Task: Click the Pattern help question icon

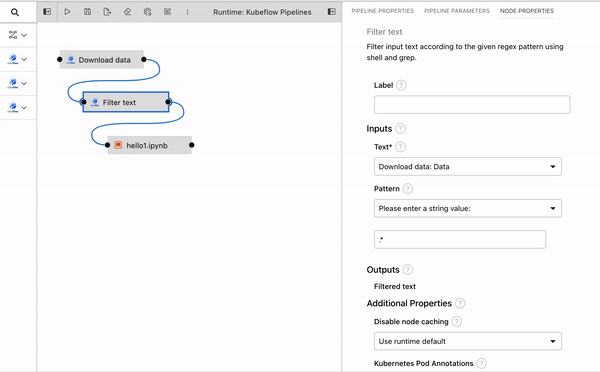Action: 408,189
